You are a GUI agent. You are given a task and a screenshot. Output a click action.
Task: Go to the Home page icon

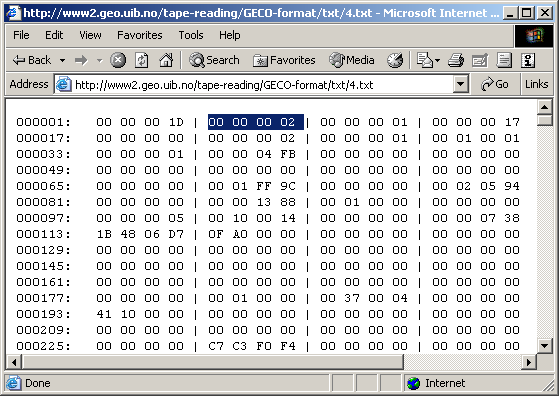[x=166, y=60]
